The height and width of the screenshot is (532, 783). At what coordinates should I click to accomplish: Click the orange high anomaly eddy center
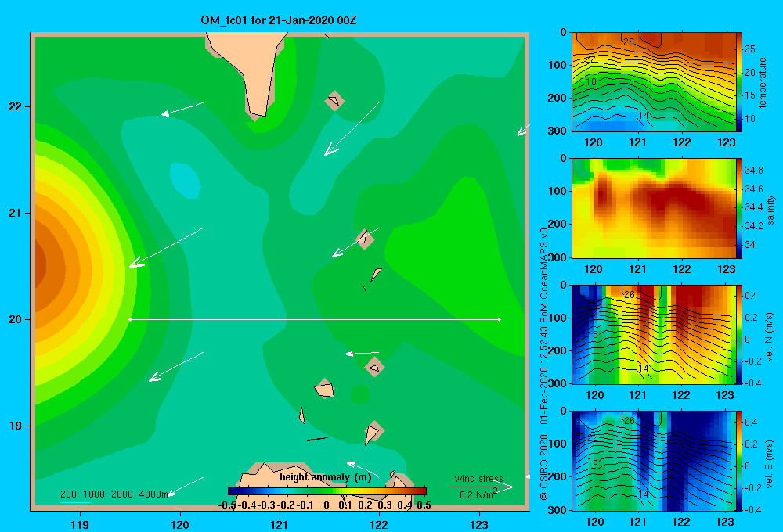[41, 267]
